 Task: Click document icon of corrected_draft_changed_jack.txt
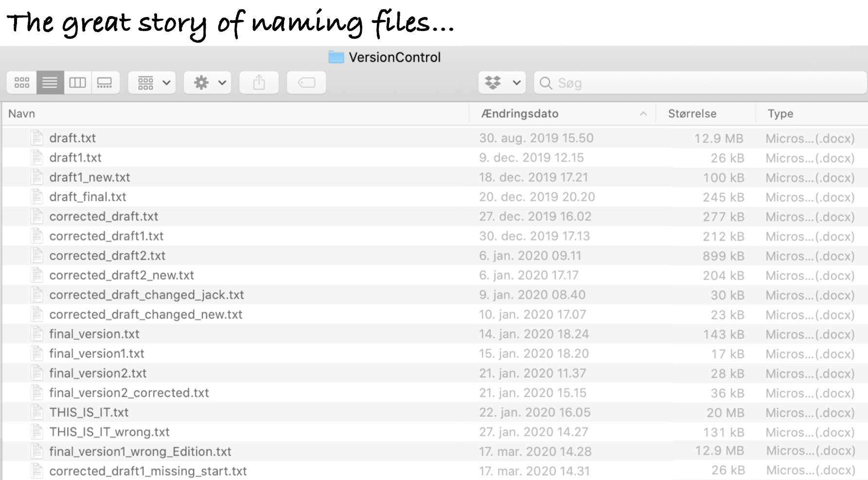tap(37, 294)
